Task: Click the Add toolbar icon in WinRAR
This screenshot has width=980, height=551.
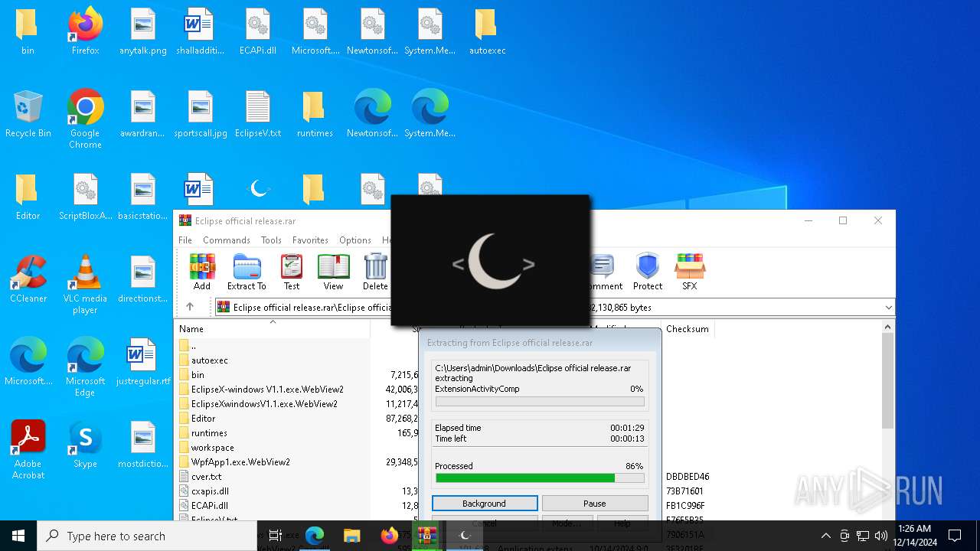Action: 202,272
